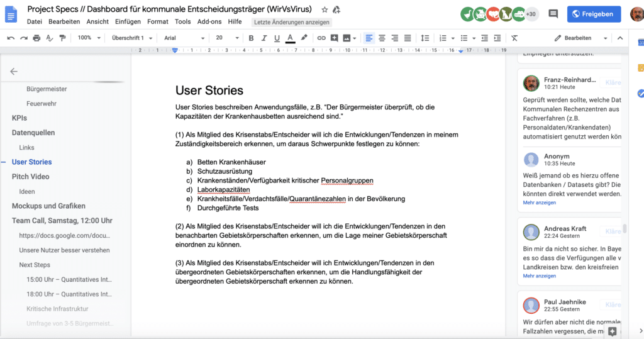The width and height of the screenshot is (644, 339).
Task: Jump to Pitch Video outline heading
Action: (x=30, y=177)
